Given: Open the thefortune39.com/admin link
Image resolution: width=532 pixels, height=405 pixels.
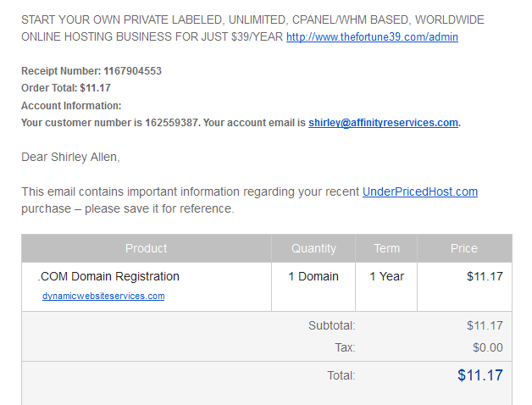Looking at the screenshot, I should tap(372, 36).
